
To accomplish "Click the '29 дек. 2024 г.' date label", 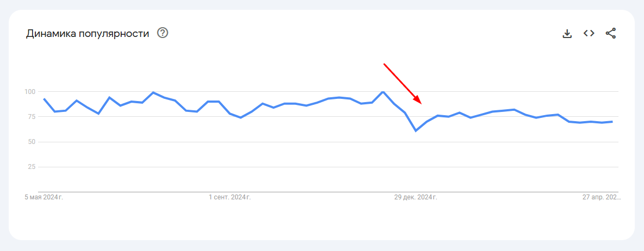I will point(416,197).
